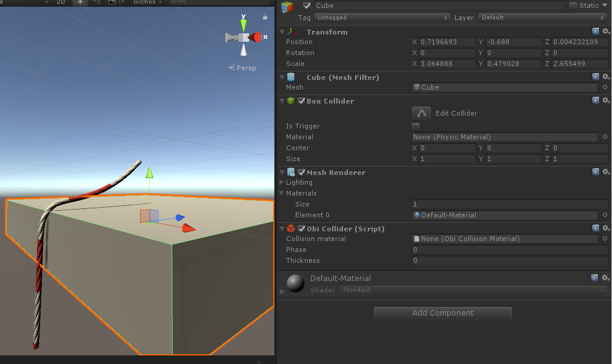Open Box Collider gear icon

pos(606,101)
